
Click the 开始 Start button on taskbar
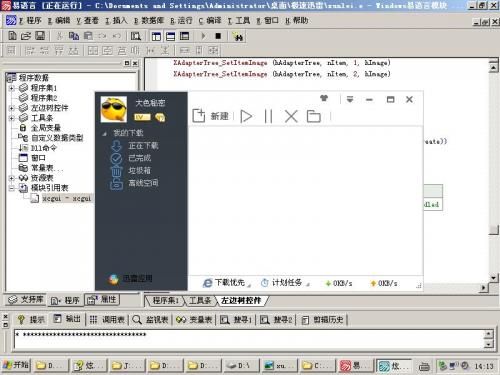pyautogui.click(x=15, y=365)
